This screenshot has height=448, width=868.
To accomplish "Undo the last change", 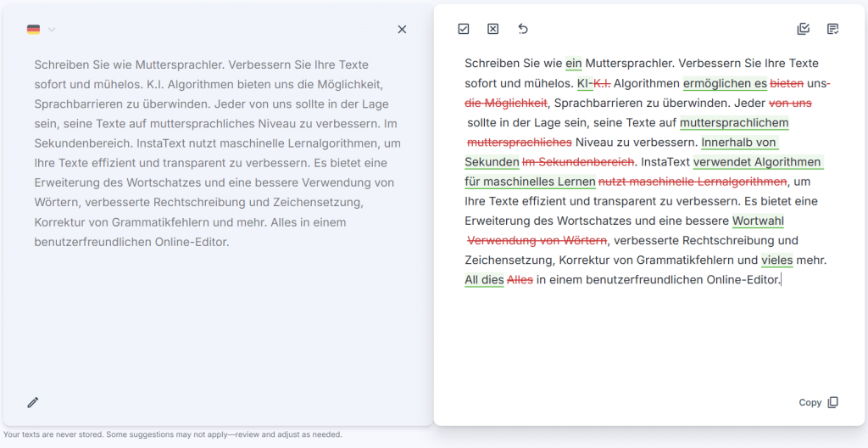I will (x=522, y=29).
